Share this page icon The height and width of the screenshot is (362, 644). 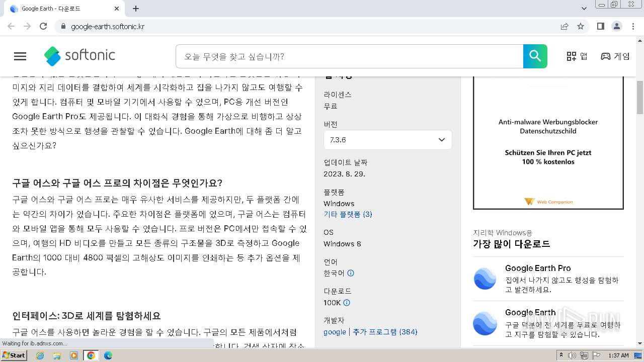click(565, 26)
